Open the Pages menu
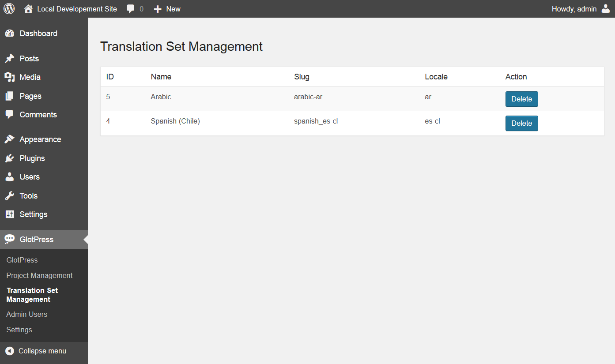Viewport: 615px width, 364px height. (30, 96)
